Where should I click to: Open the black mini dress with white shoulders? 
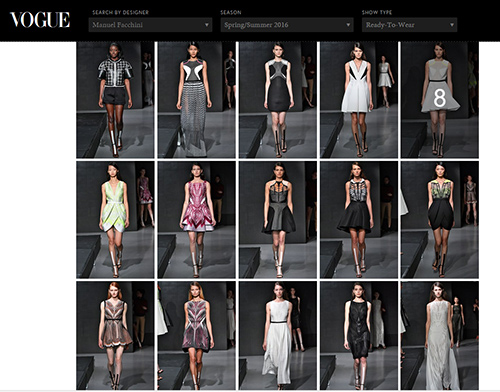click(x=278, y=100)
